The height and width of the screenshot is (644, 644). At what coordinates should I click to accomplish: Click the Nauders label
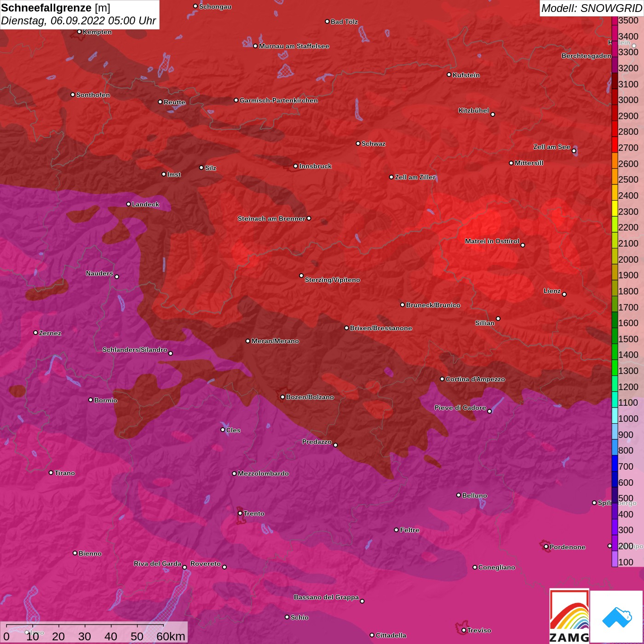coord(99,273)
